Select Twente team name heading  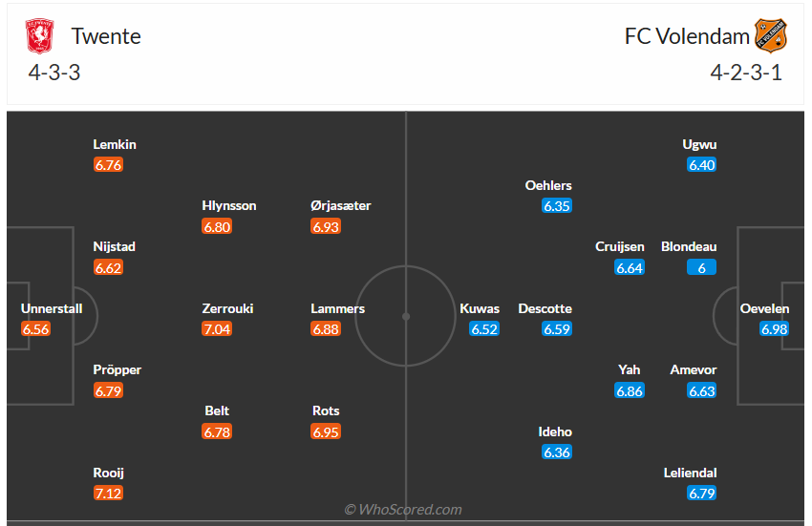[106, 36]
